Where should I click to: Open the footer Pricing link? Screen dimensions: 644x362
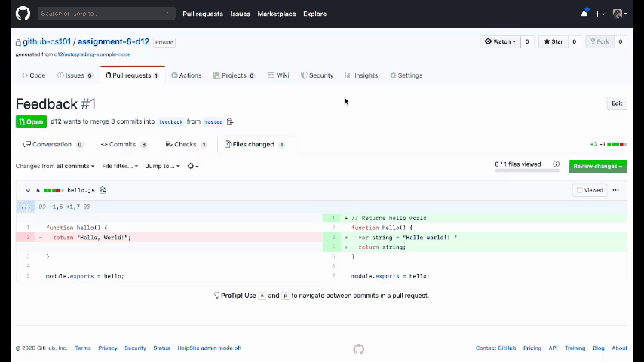532,348
